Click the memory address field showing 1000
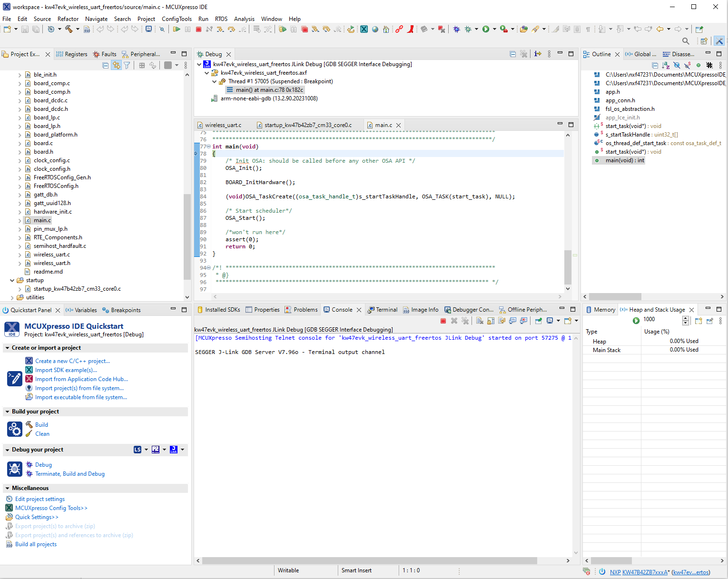Viewport: 728px width, 579px height. [x=649, y=319]
